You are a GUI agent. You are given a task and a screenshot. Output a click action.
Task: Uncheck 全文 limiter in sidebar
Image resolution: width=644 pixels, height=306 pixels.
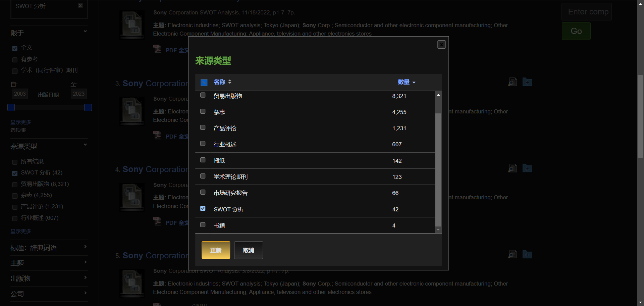coord(15,48)
